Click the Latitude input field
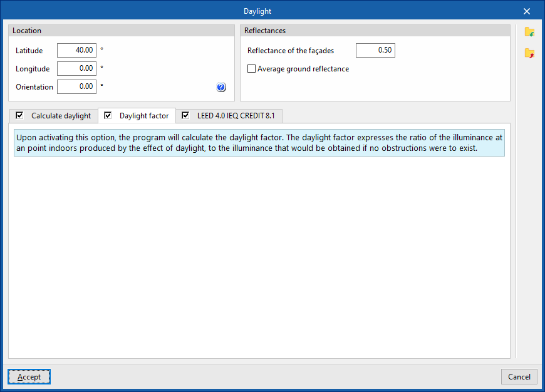 [x=77, y=50]
